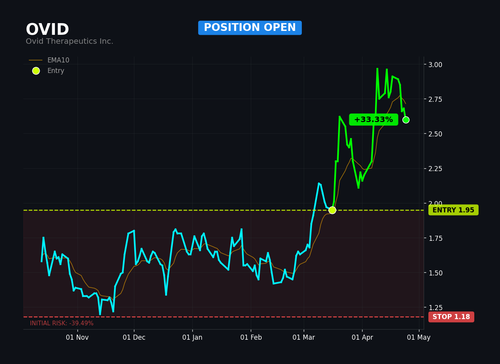Click the green current price dot
Image resolution: width=500 pixels, height=364 pixels.
click(x=406, y=120)
